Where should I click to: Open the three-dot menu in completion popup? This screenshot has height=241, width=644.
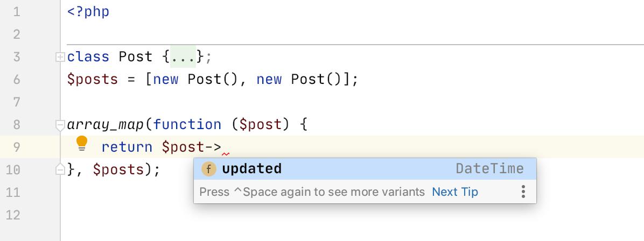point(523,192)
